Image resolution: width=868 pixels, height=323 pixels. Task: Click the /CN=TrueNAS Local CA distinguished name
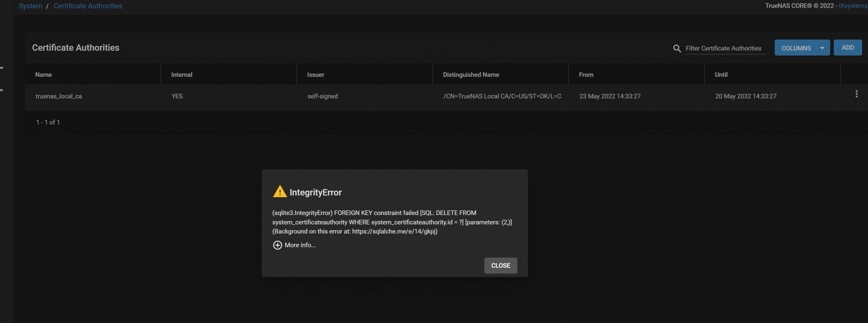[x=502, y=96]
